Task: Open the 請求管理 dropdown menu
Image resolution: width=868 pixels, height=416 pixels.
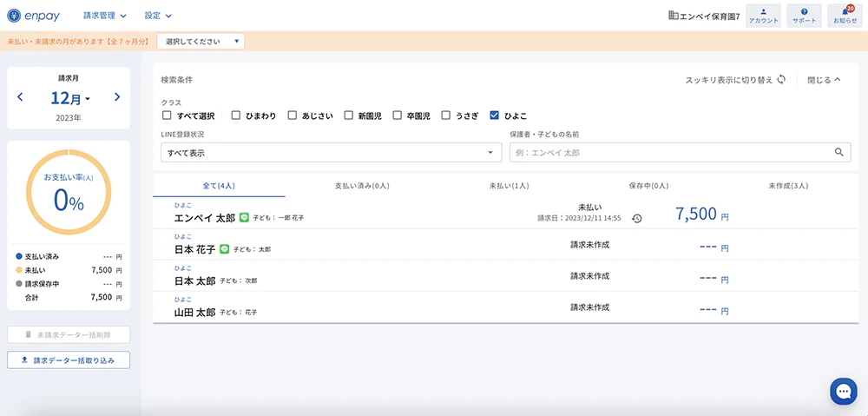Action: 105,16
